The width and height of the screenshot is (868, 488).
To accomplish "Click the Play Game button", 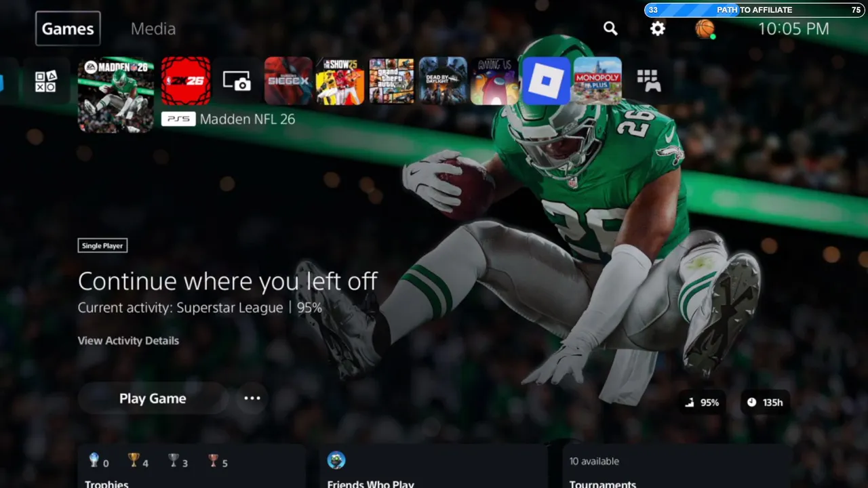I will coord(153,399).
